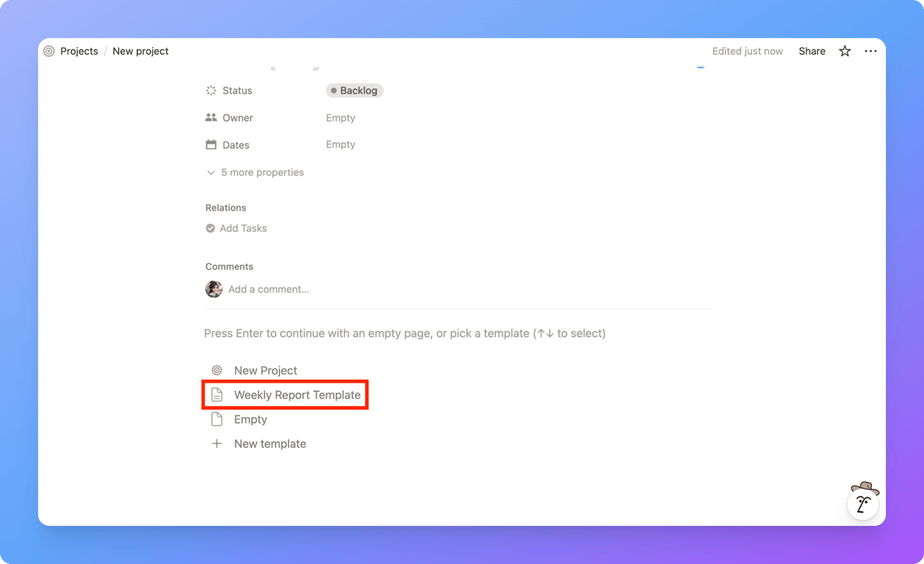
Task: Expand 5 more properties
Action: (255, 173)
